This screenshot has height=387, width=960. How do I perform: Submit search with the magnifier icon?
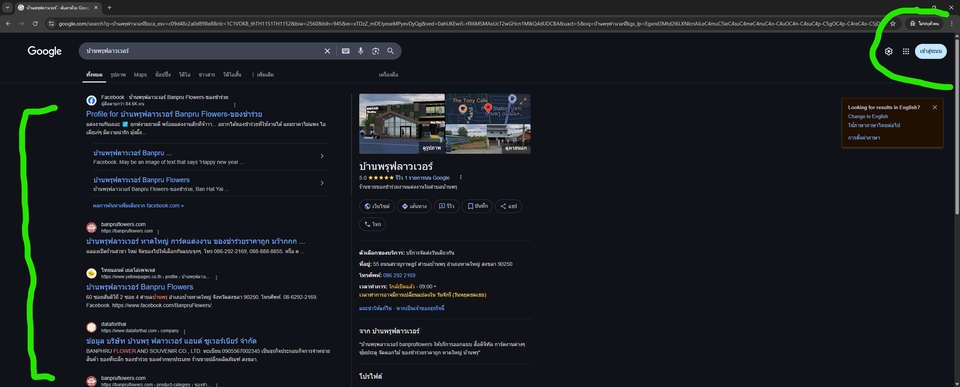coord(391,51)
